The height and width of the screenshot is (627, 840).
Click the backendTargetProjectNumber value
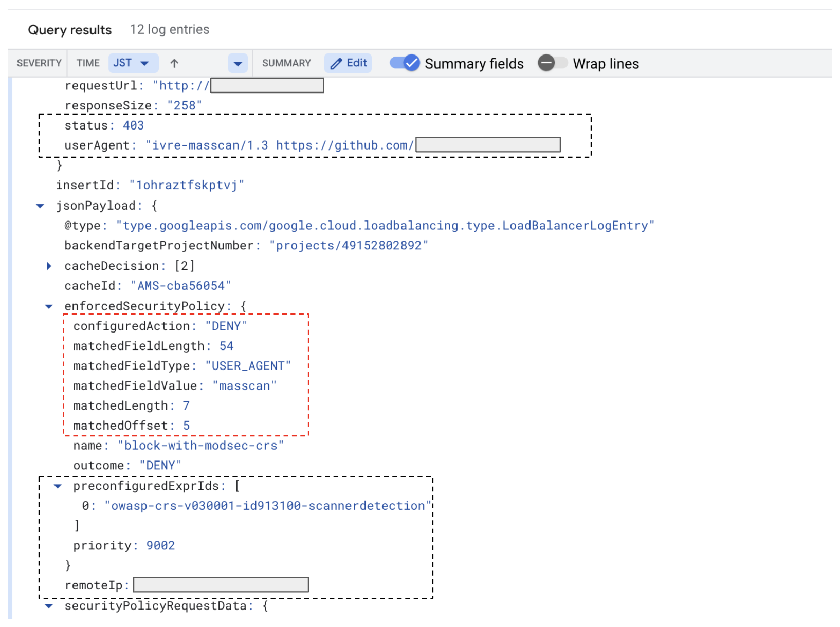coord(349,246)
